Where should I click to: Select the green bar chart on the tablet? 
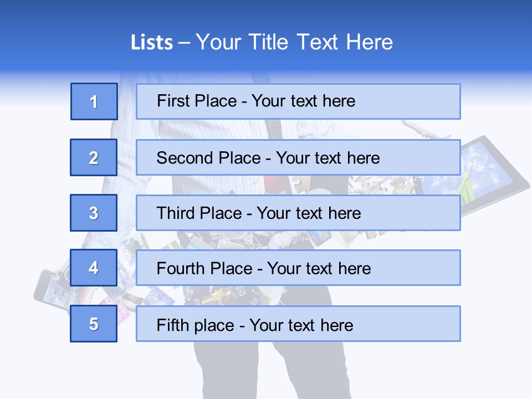tap(468, 188)
